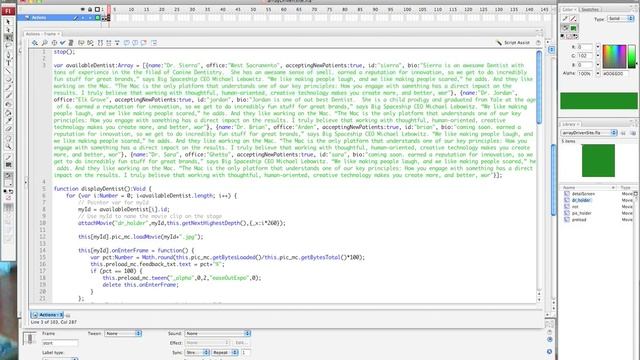Select dr_holder in library list
This screenshot has height=360, width=640.
(x=581, y=200)
